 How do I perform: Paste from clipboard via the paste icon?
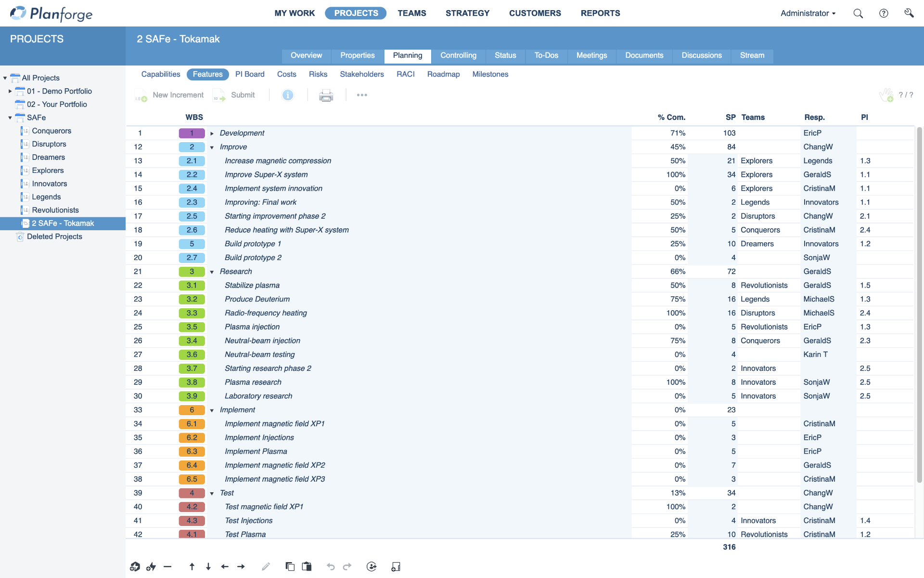[x=307, y=566]
